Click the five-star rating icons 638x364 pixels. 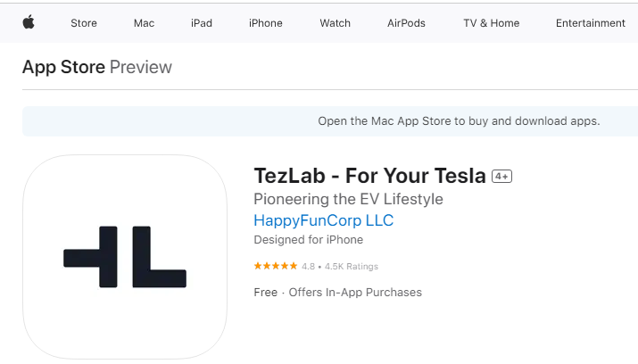pyautogui.click(x=276, y=266)
